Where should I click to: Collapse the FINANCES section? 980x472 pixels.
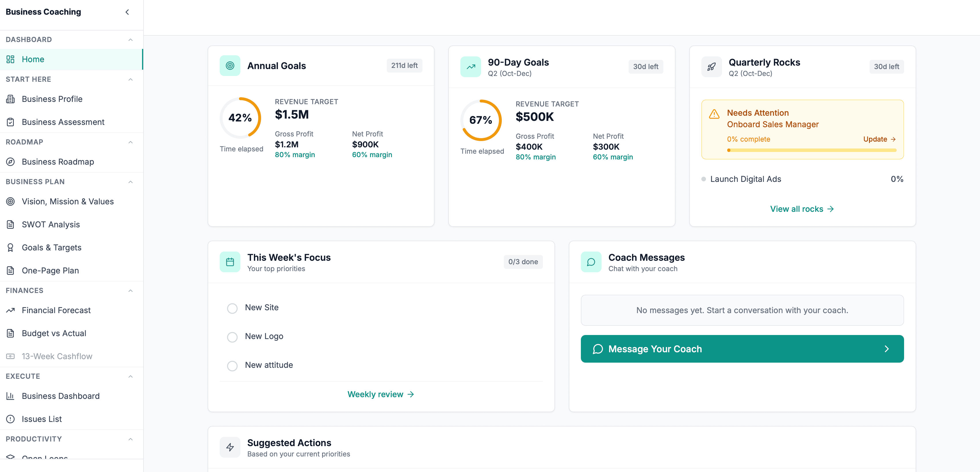click(131, 290)
